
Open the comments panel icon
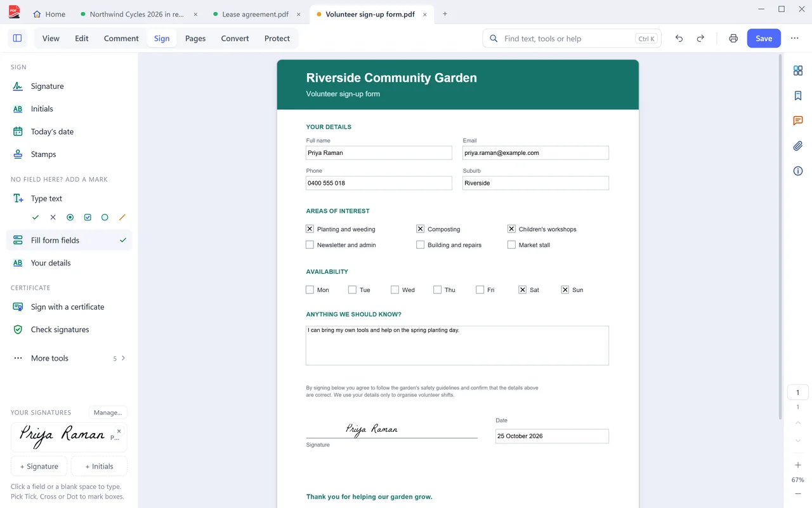[798, 121]
